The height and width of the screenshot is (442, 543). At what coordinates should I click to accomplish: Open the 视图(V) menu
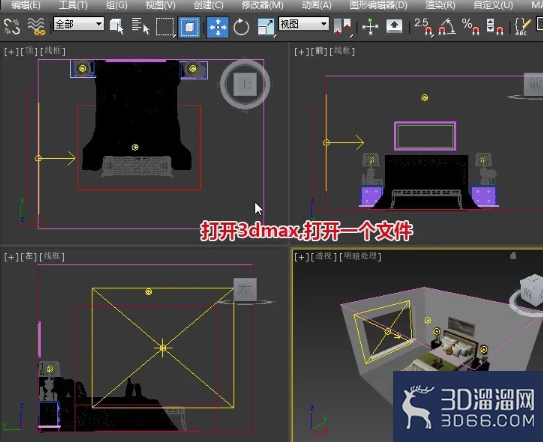coord(160,5)
